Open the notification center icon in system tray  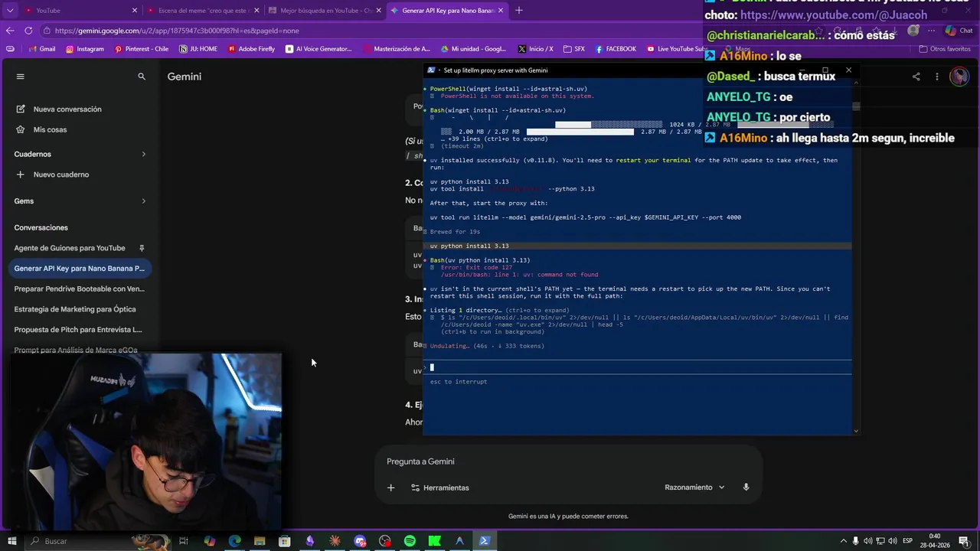pos(964,541)
